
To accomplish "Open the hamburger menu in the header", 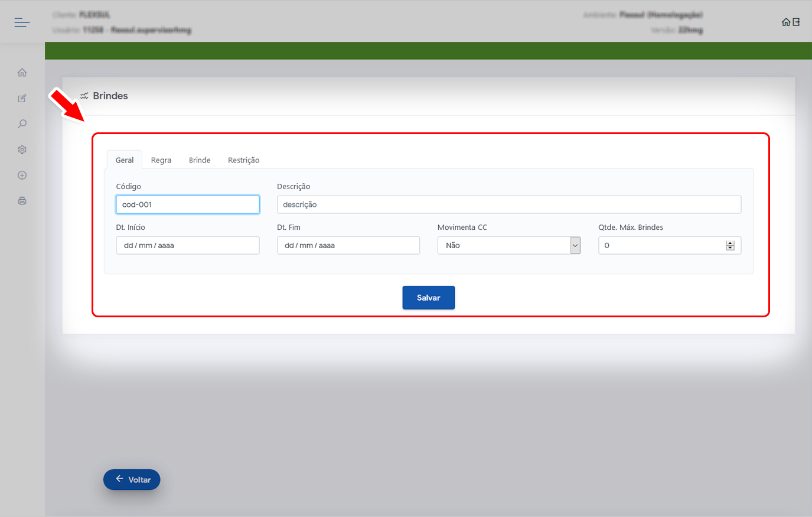I will click(22, 22).
